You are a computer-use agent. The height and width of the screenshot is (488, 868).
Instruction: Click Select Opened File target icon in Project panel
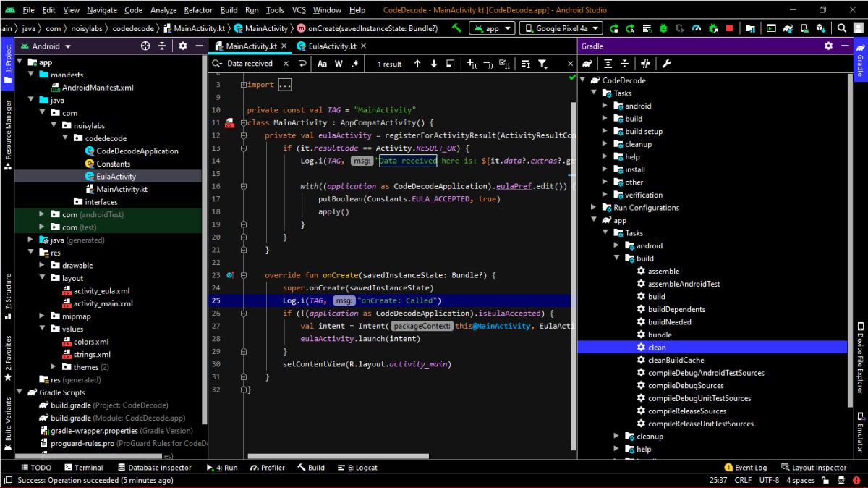[145, 46]
